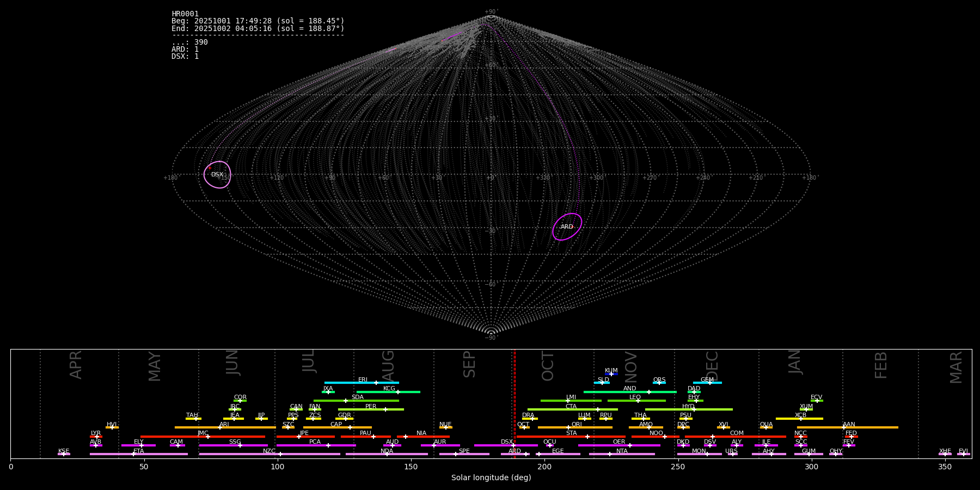Screen dimensions: 980x490
Task: Click the LYR shower peak marker
Action: (97, 437)
